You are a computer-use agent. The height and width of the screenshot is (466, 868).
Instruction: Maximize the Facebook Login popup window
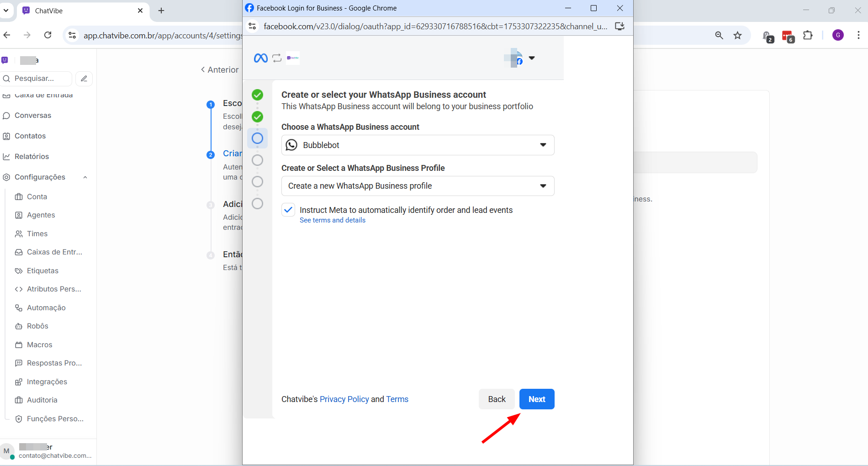(x=593, y=8)
